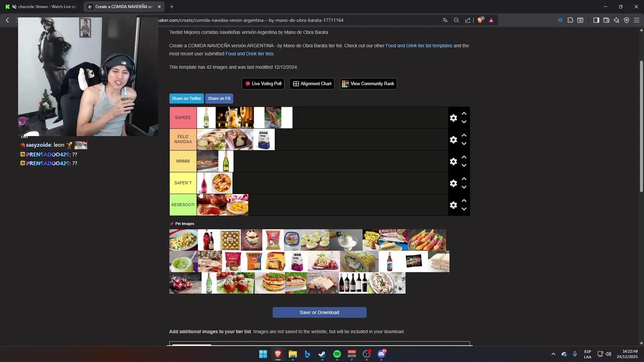The height and width of the screenshot is (362, 644).
Task: Open gear settings for the MMMM tier
Action: 453,161
